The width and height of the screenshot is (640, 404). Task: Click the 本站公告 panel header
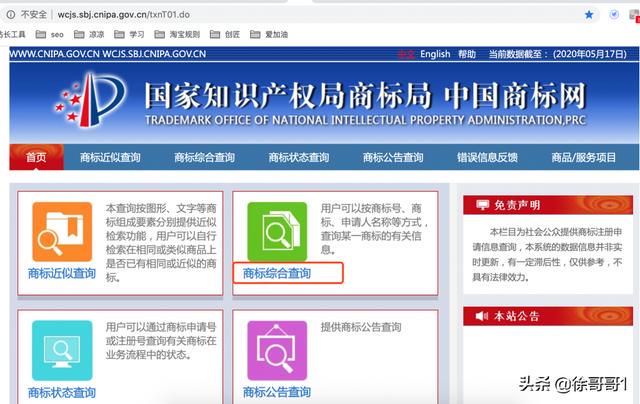point(548,316)
